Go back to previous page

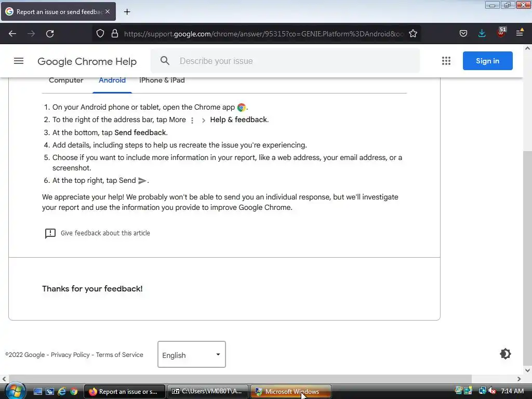pos(12,34)
